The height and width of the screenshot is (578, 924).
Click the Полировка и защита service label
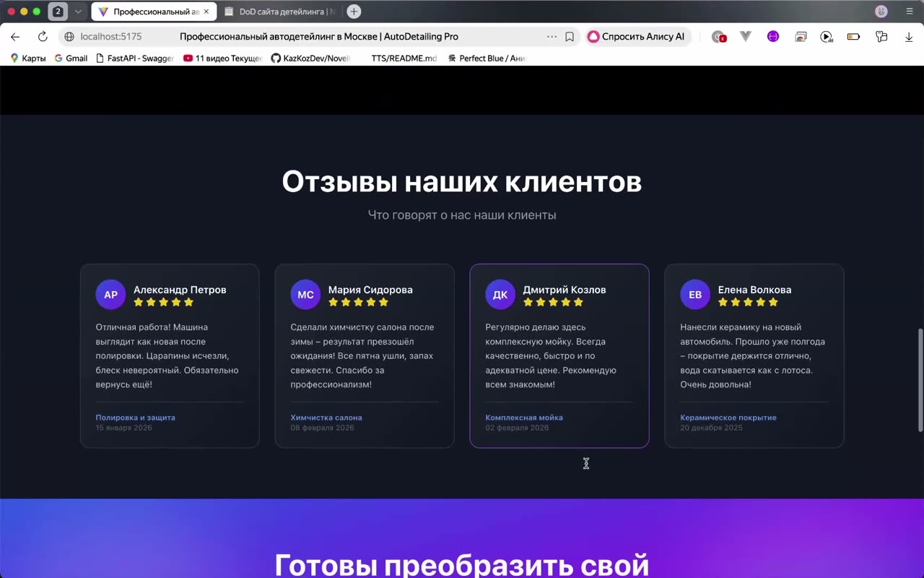(136, 418)
